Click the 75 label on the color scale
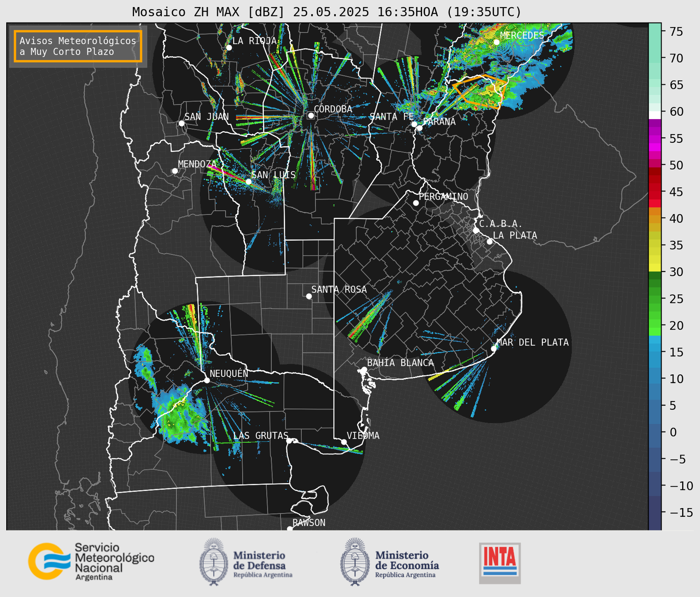This screenshot has height=597, width=700. tap(676, 32)
